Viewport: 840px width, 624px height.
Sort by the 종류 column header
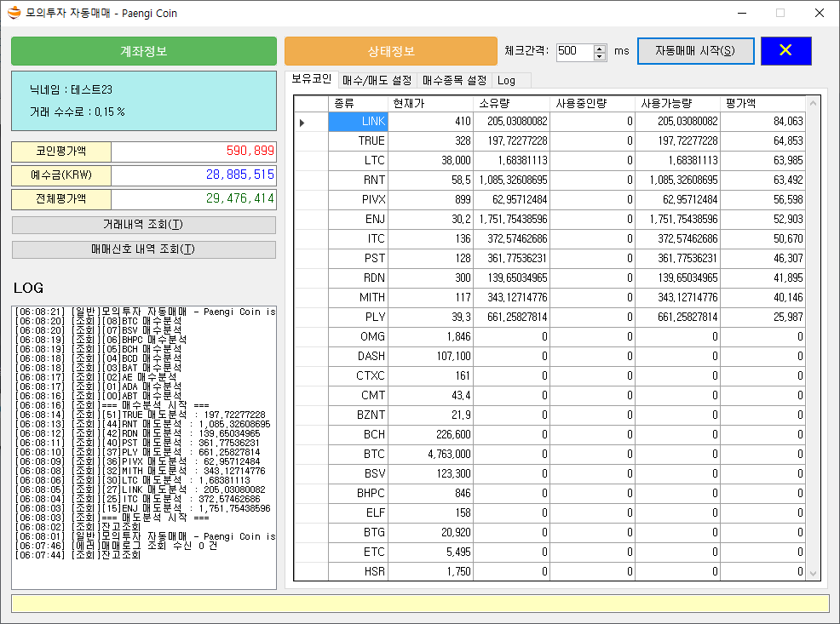click(358, 103)
